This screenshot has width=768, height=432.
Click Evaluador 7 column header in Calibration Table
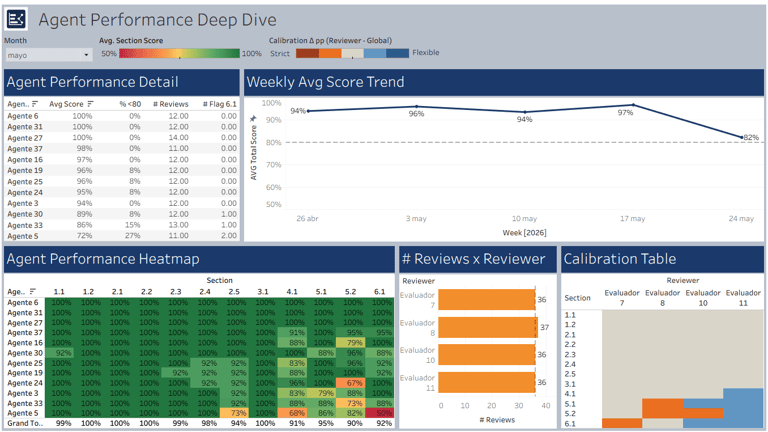[622, 298]
